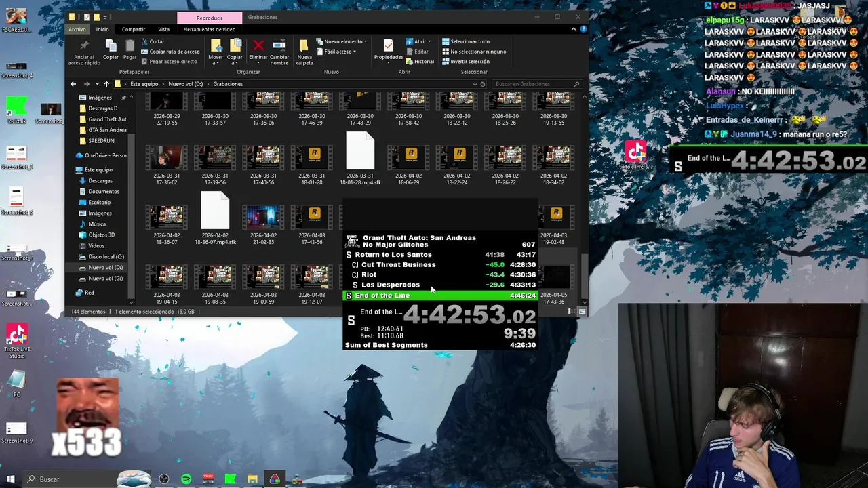Viewport: 868px width, 488px height.
Task: Open Windows Start button
Action: click(10, 479)
